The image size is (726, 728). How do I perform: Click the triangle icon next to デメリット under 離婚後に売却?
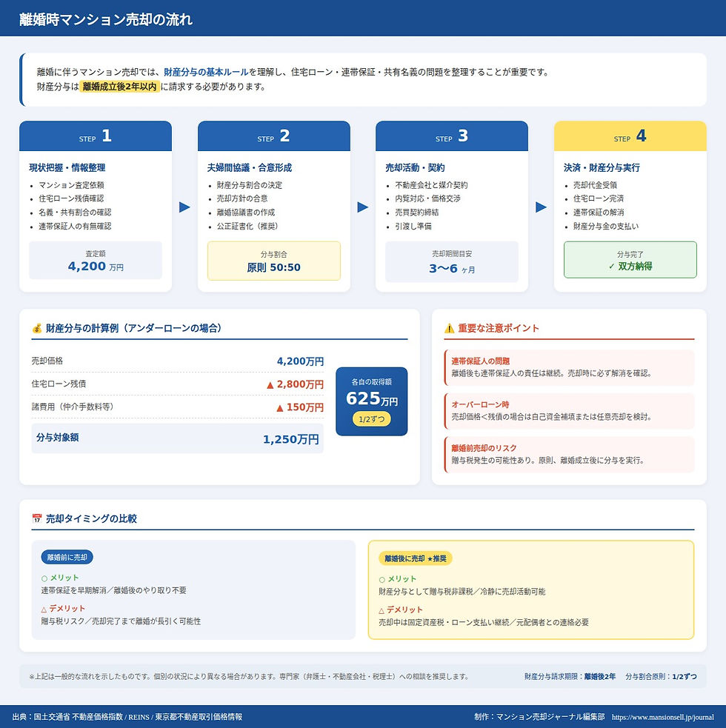pos(382,610)
